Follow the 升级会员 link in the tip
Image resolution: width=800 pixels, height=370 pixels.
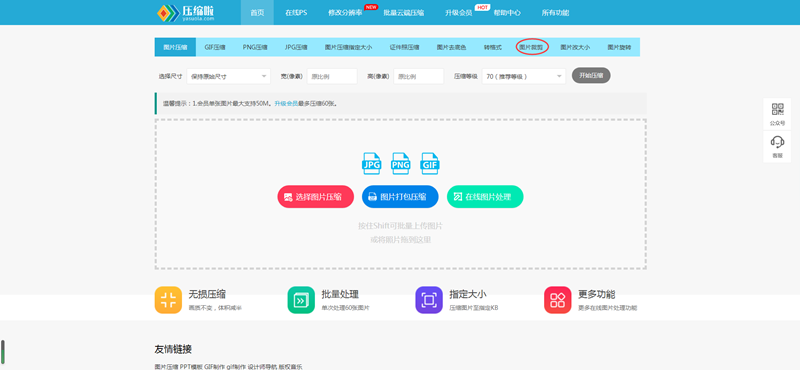(x=286, y=104)
